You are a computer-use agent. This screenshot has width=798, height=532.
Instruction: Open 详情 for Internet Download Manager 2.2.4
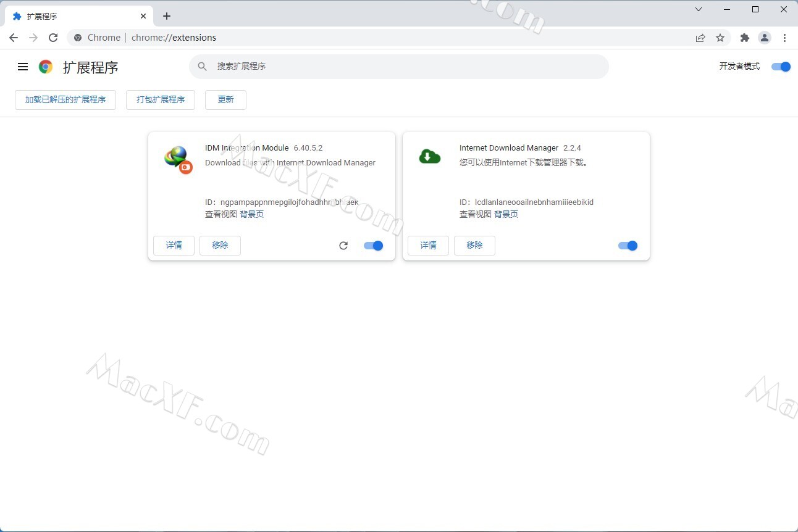[x=428, y=246]
